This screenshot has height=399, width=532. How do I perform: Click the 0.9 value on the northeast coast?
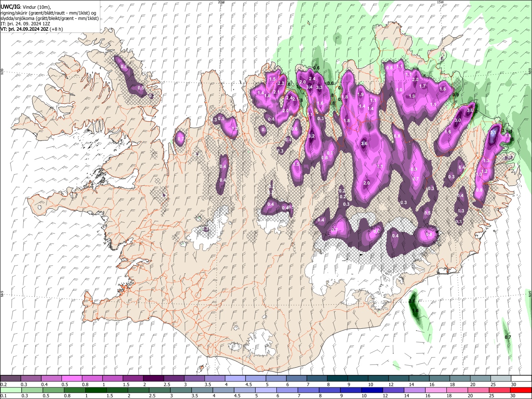pos(456,95)
